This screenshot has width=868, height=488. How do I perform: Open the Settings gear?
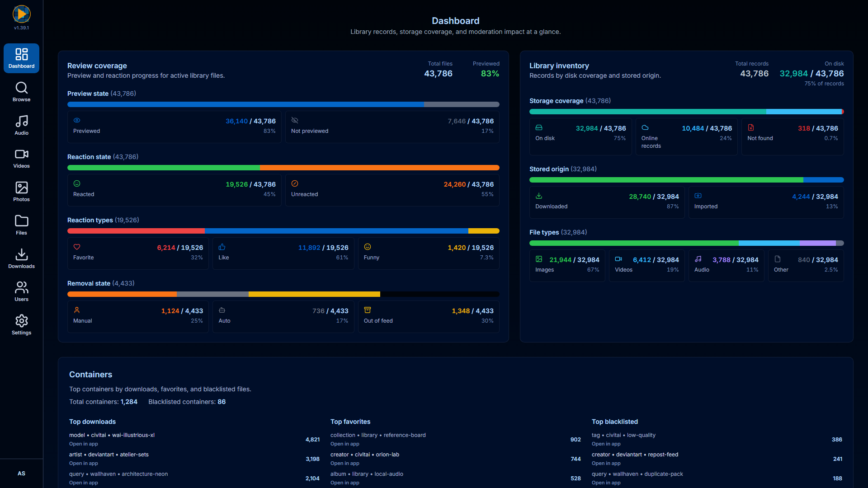pos(21,325)
